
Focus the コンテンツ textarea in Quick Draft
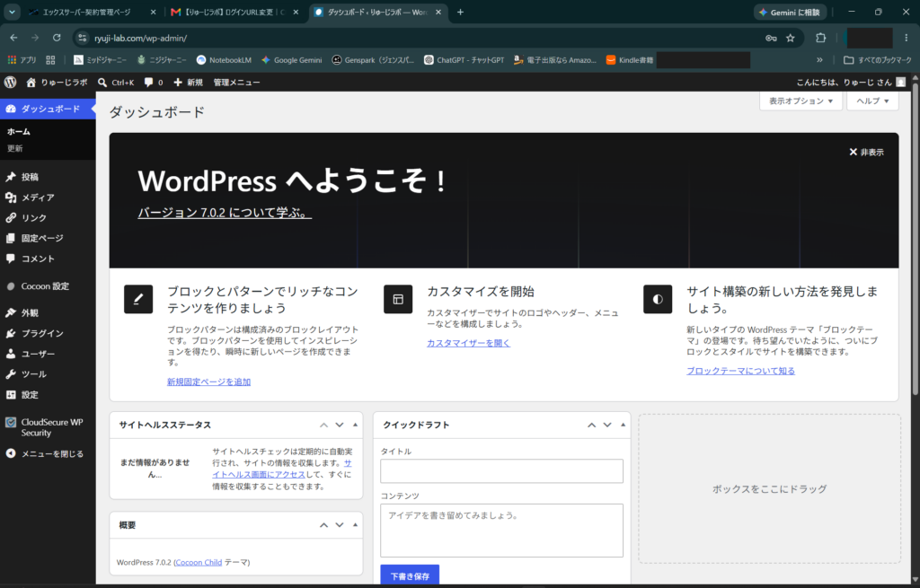(x=501, y=531)
